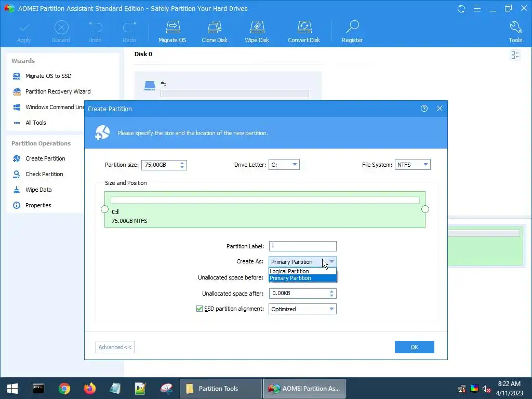Switch to AOMEI Partition Assistant taskbar button
Image resolution: width=532 pixels, height=399 pixels.
tap(304, 389)
